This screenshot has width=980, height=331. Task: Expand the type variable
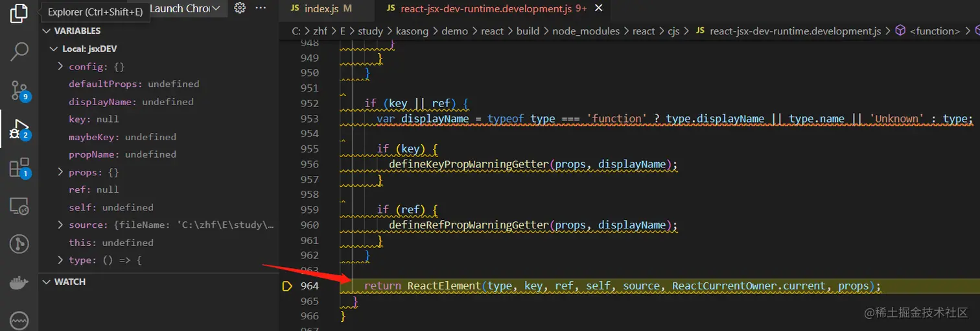[x=60, y=260]
